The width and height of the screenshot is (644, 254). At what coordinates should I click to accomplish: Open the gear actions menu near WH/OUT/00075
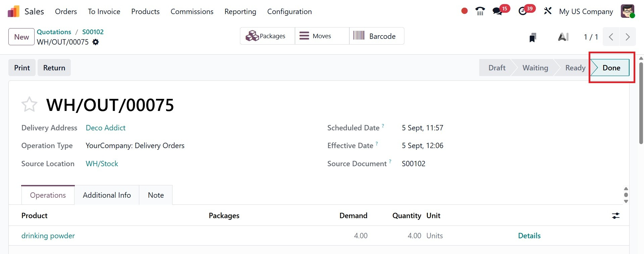pyautogui.click(x=96, y=42)
